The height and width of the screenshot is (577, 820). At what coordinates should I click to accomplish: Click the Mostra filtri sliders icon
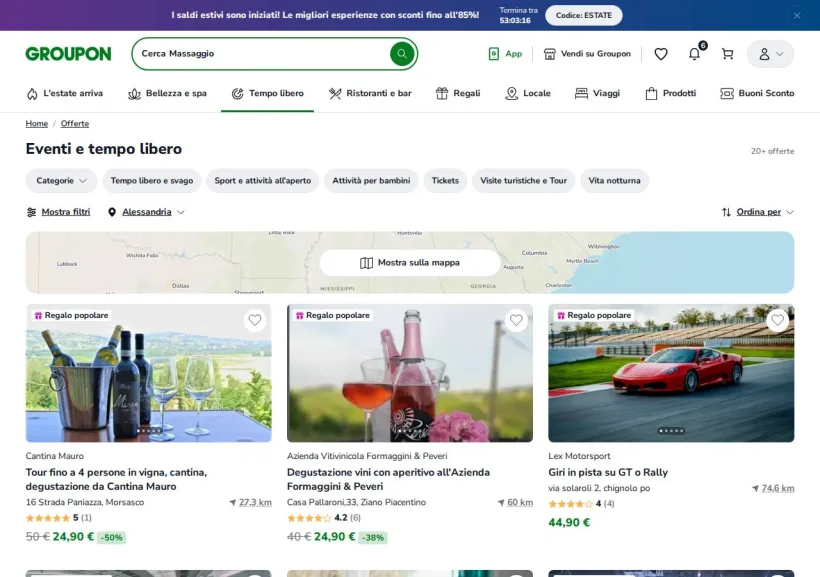coord(31,212)
